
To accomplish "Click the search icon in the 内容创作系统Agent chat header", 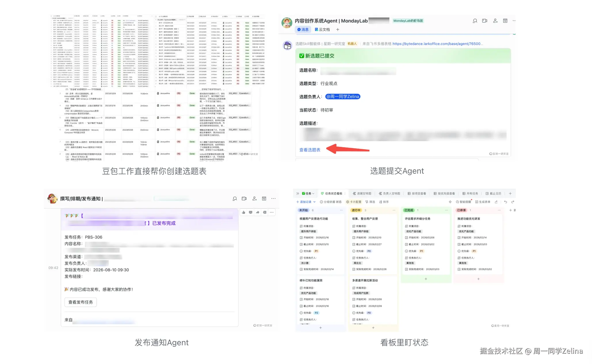I will (475, 21).
